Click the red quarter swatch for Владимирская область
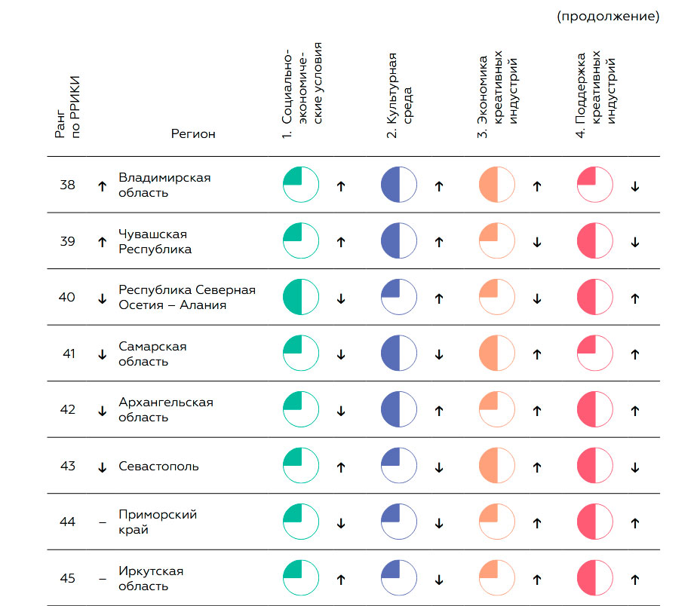This screenshot has width=700, height=606. click(595, 185)
